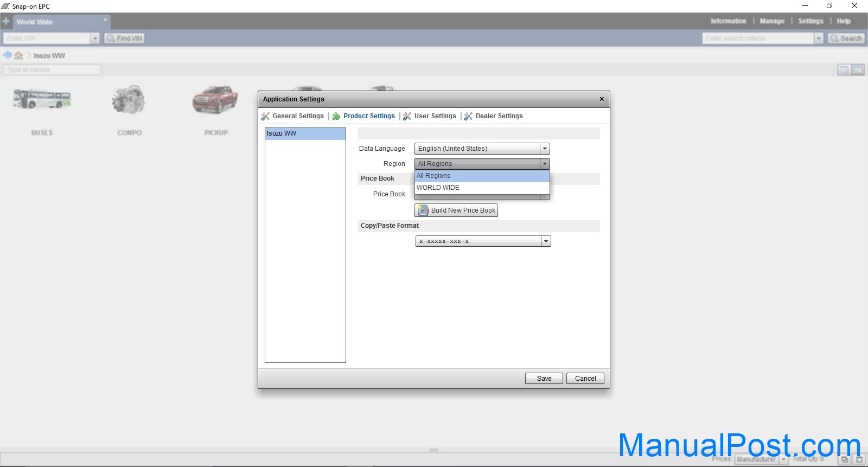
Task: Open the Manage menu
Action: [772, 21]
